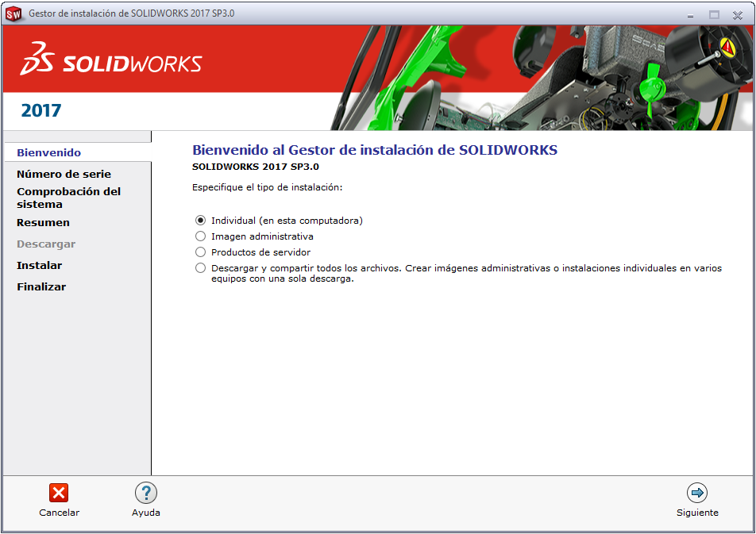Select Descargar y compartir todos los archivos
Screen dimensions: 756x534
[x=201, y=268]
